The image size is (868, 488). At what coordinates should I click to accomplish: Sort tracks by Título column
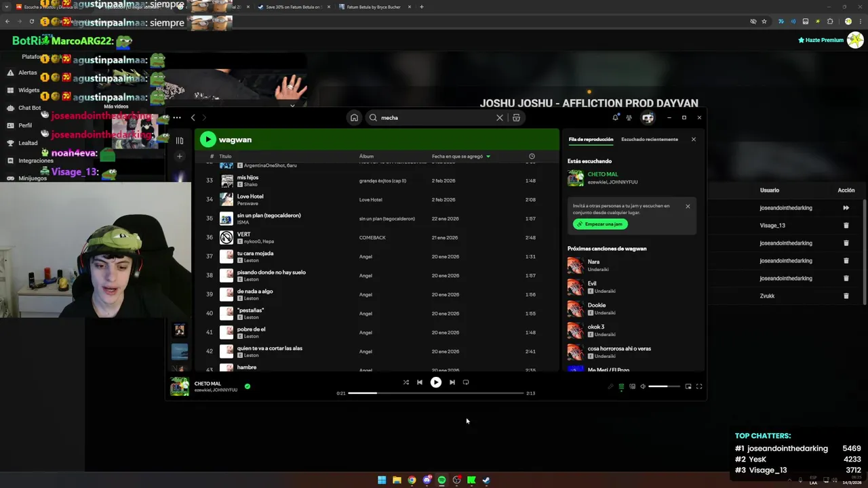(225, 157)
